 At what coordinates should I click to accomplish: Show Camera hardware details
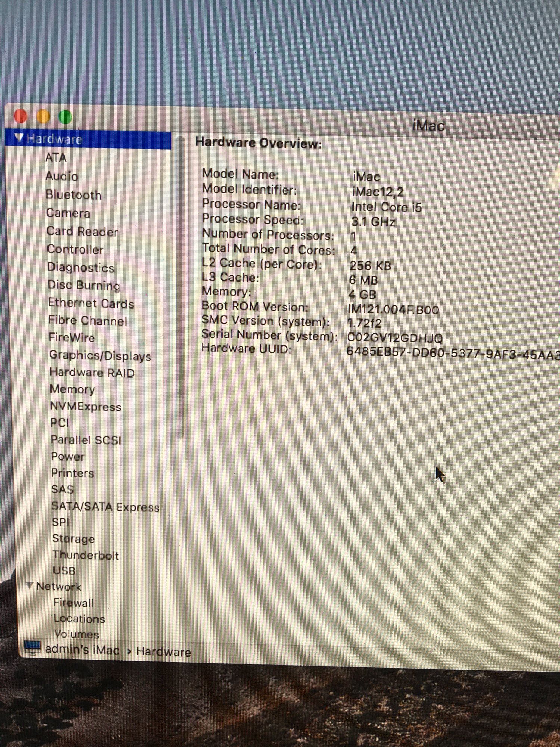(68, 213)
